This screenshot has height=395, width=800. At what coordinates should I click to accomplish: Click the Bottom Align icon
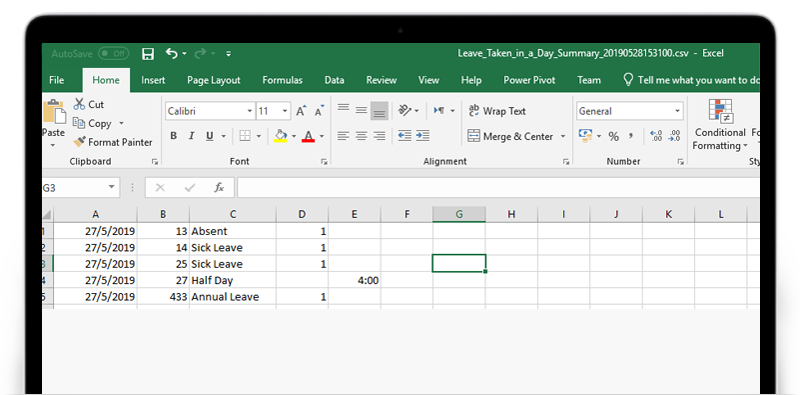[379, 111]
